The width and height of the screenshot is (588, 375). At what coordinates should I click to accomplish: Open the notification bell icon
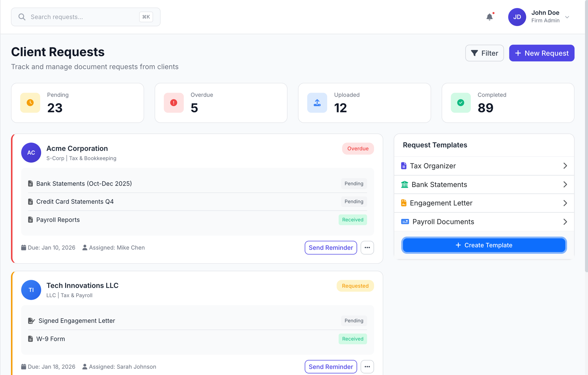(x=489, y=17)
